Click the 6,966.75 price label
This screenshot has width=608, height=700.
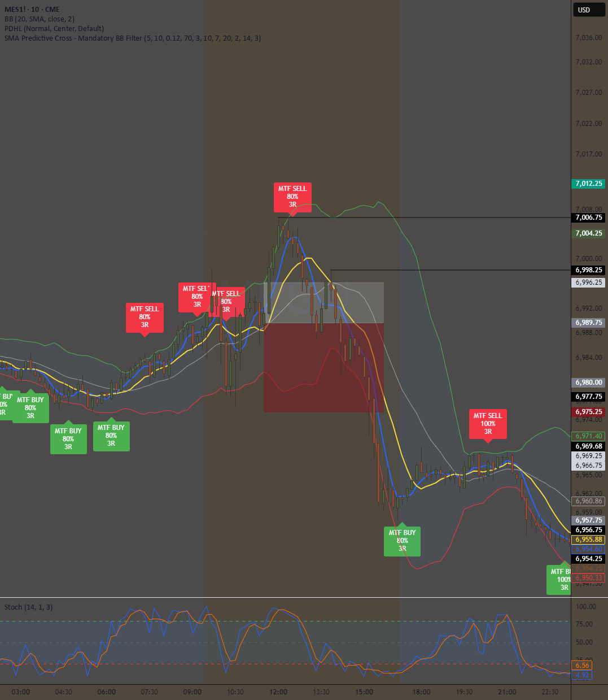(589, 466)
